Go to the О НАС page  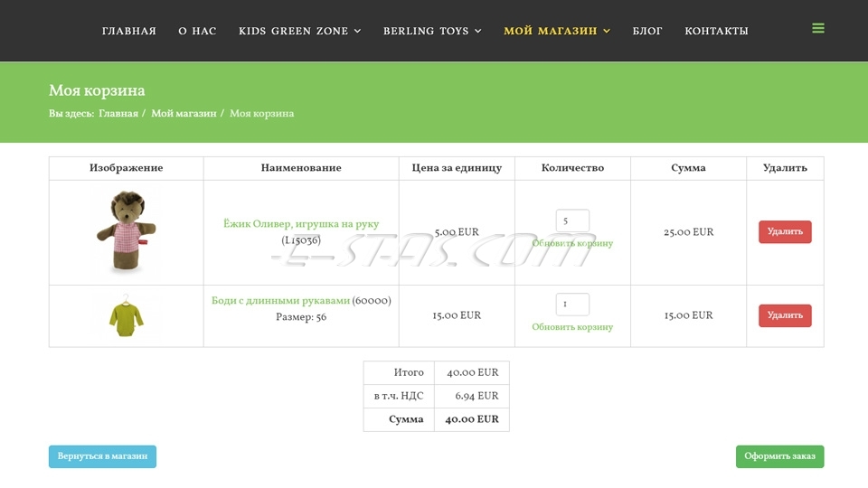(197, 31)
